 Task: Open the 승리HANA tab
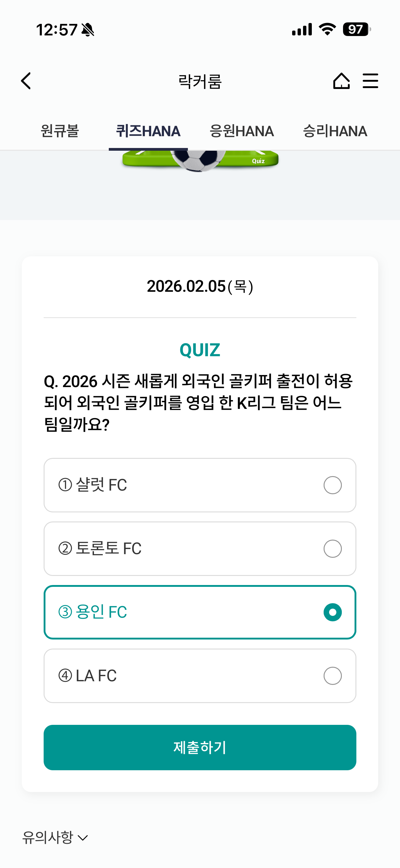(x=335, y=131)
